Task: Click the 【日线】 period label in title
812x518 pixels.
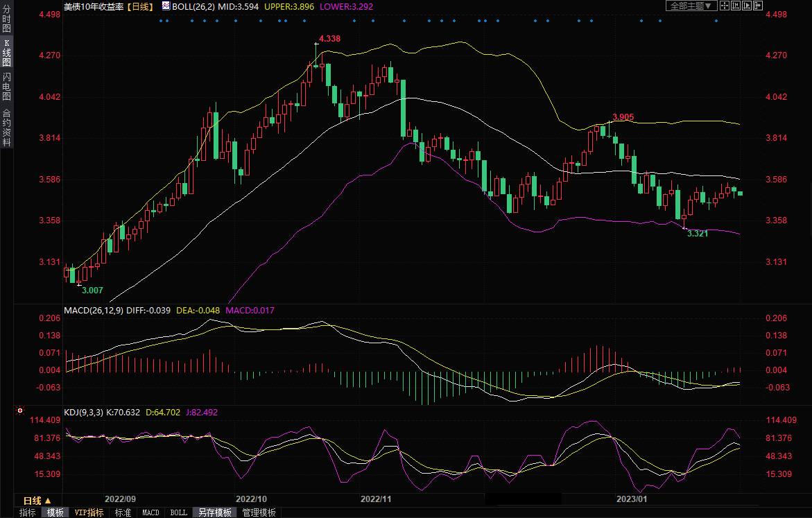Action: point(140,6)
